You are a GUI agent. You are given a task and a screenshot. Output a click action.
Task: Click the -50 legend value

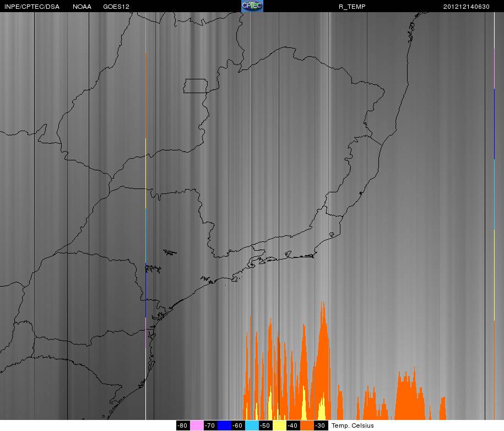pos(266,425)
